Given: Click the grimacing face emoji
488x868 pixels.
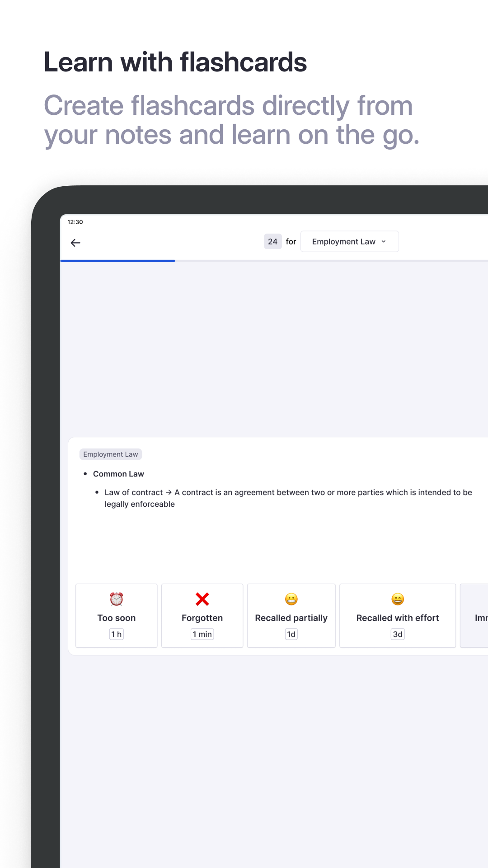Looking at the screenshot, I should [x=291, y=599].
